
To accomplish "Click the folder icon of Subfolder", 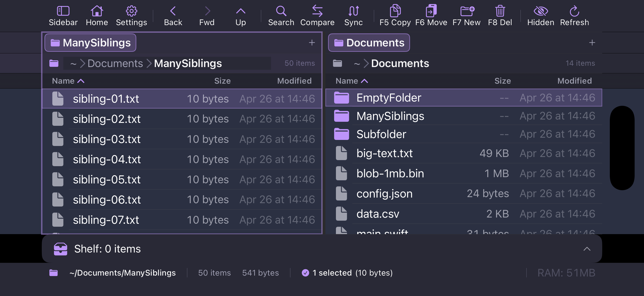I will click(x=341, y=134).
